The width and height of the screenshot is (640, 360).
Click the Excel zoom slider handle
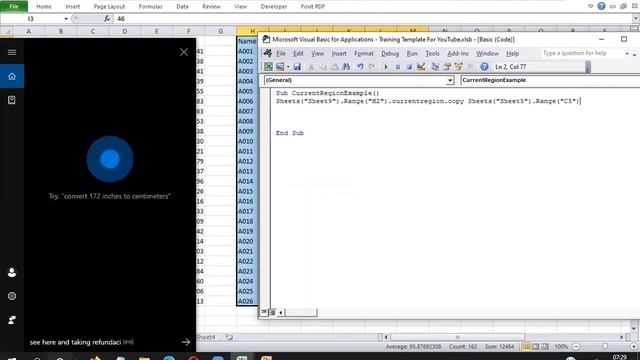[x=605, y=347]
